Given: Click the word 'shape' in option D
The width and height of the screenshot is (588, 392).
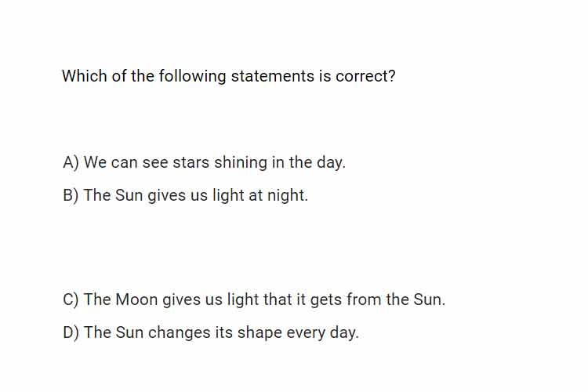Looking at the screenshot, I should coord(260,332).
